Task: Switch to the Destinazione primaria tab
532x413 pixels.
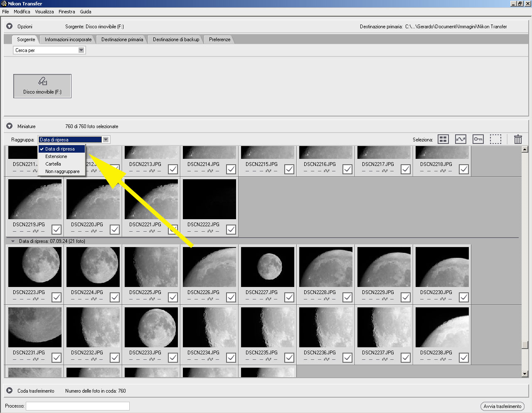Action: (122, 40)
